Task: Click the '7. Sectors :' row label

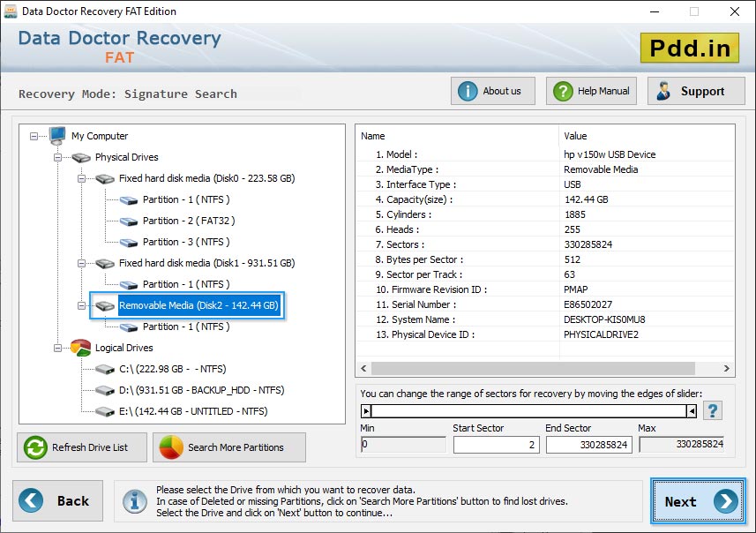Action: (x=400, y=244)
